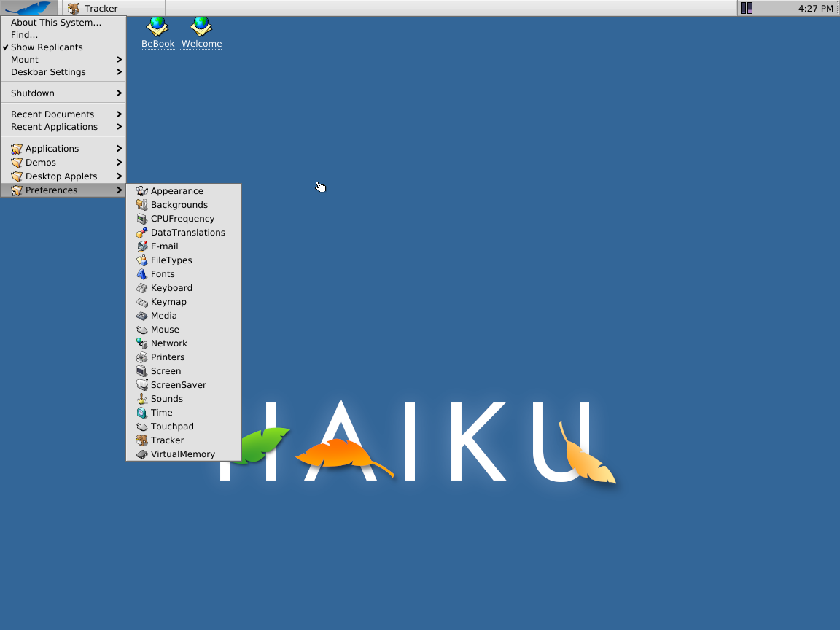The image size is (840, 630).
Task: Open the VirtualMemory preference icon
Action: 142,454
